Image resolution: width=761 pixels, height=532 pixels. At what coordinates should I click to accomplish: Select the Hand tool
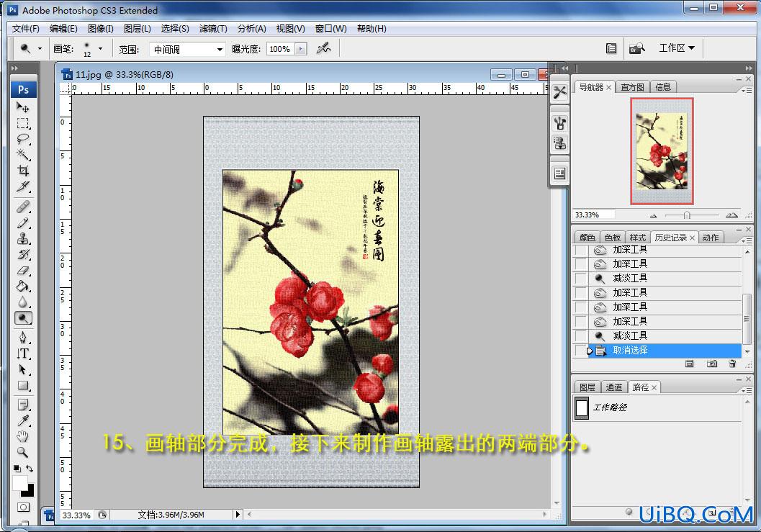[x=23, y=436]
